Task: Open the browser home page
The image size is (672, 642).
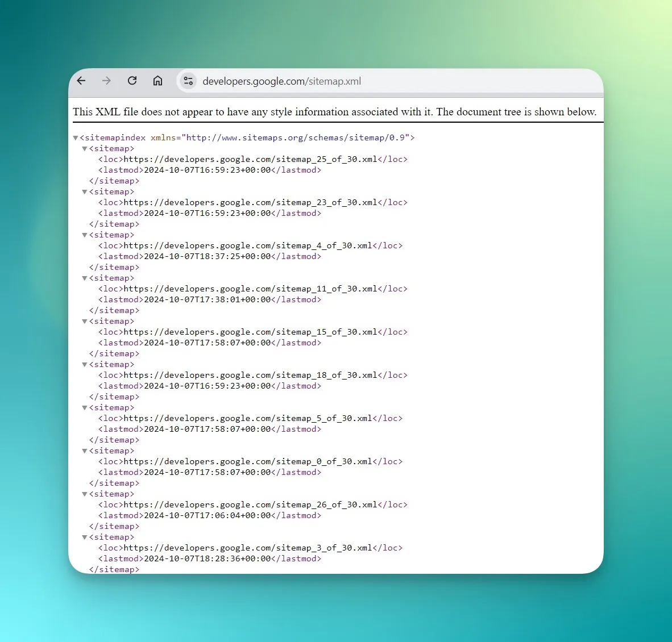Action: 157,81
